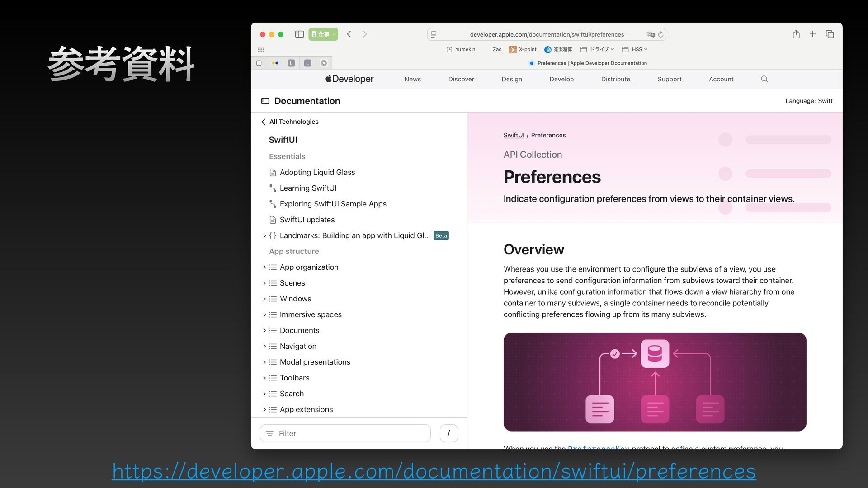This screenshot has width=868, height=488.
Task: Open the Safari share button
Action: coord(796,34)
